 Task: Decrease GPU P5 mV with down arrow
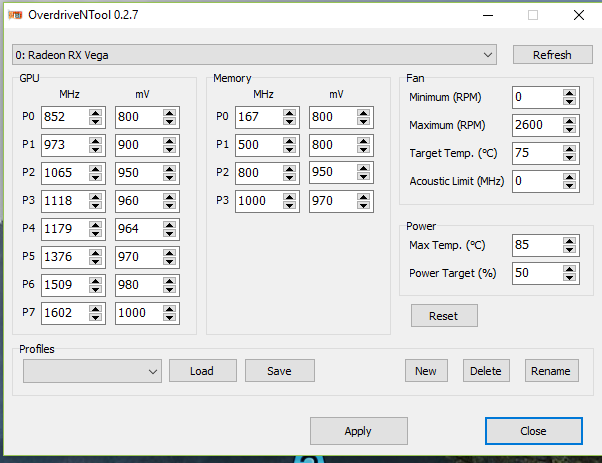(169, 261)
